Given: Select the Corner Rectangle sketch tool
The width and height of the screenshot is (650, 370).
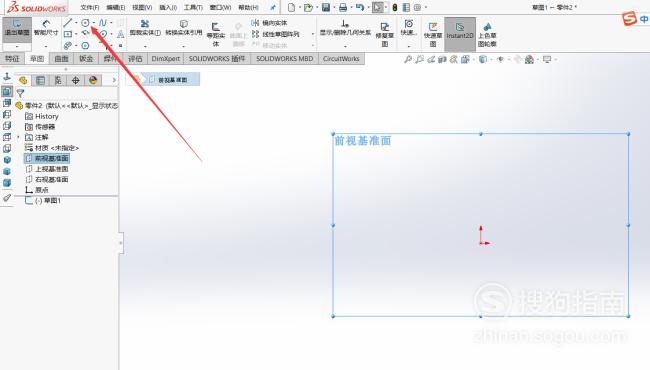Looking at the screenshot, I should point(68,34).
